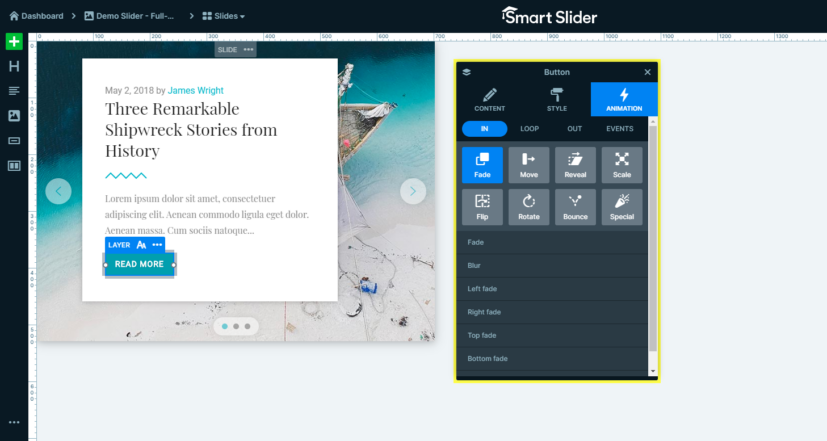
Task: Switch to the EVENTS animation section
Action: (620, 129)
